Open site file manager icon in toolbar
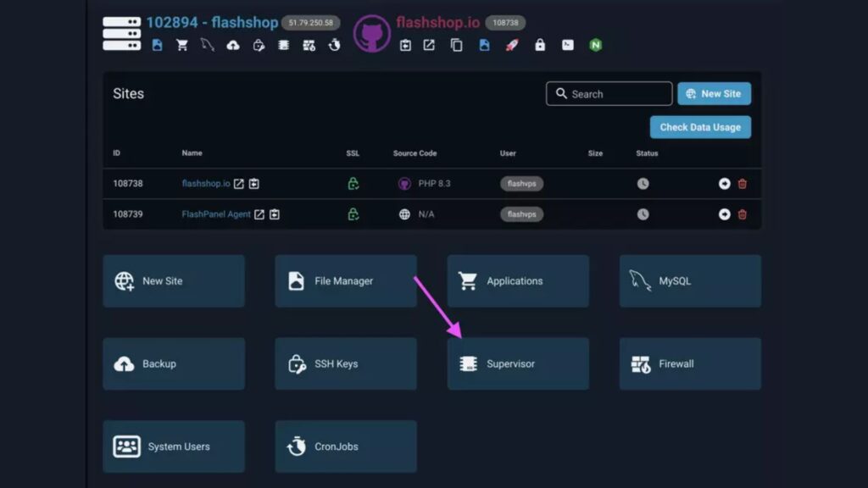 coord(484,45)
